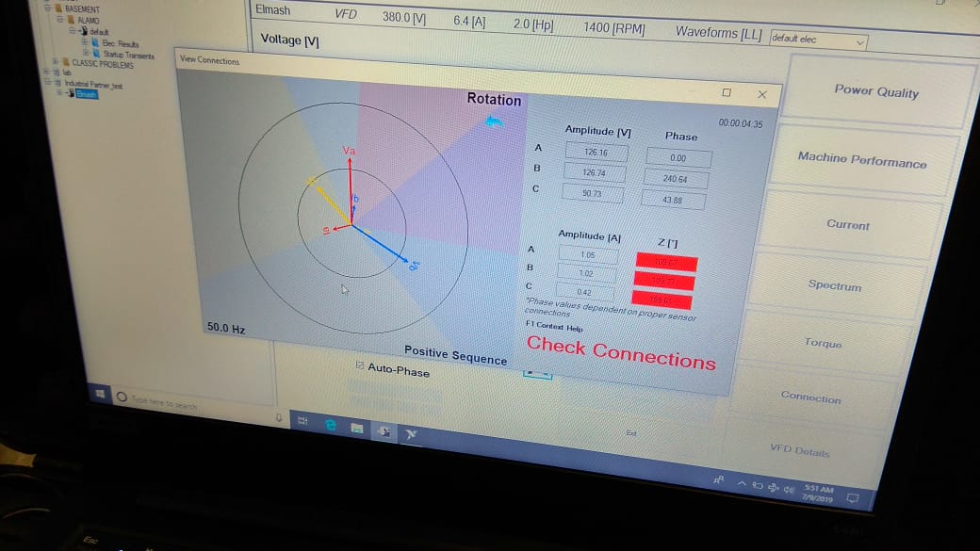Screen dimensions: 980x551
Task: Open the Action Center notification icon
Action: pyautogui.click(x=853, y=496)
